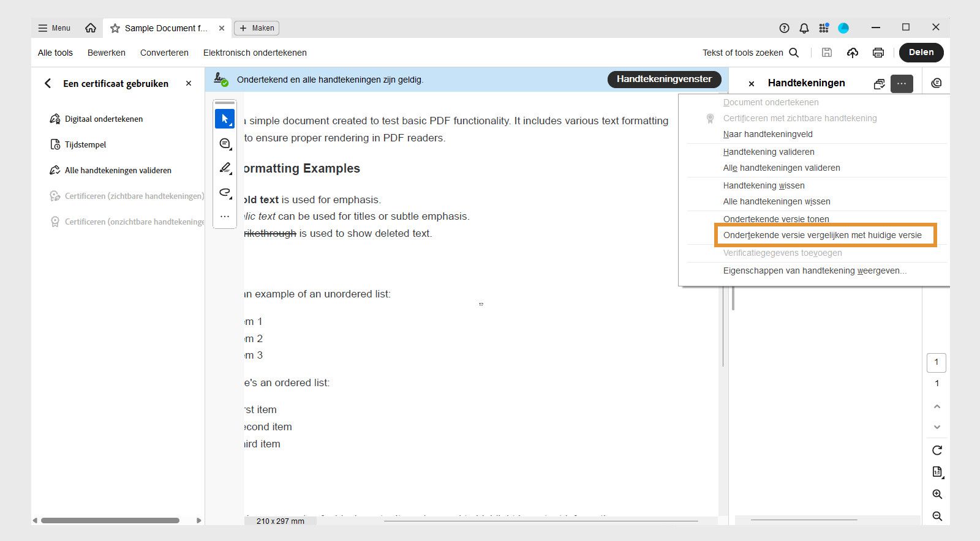Screen dimensions: 980x541
Task: Select Ondertekende versie tonen
Action: pos(776,219)
